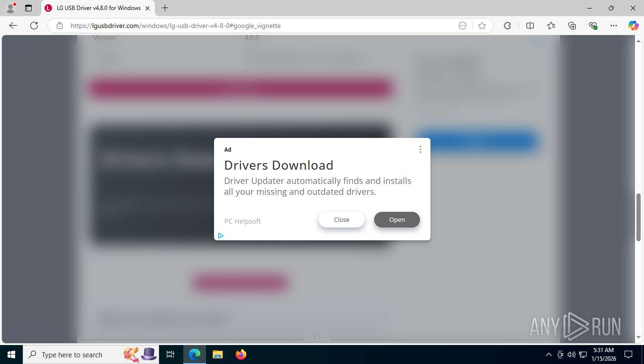The height and width of the screenshot is (364, 644).
Task: Expand the bottom anchor ad chevron
Action: [x=317, y=337]
